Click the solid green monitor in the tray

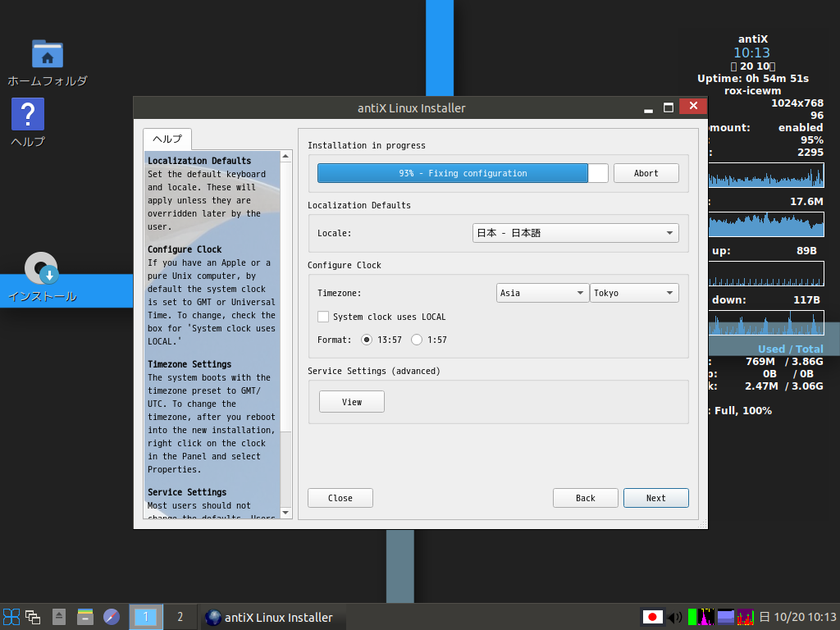(x=692, y=617)
